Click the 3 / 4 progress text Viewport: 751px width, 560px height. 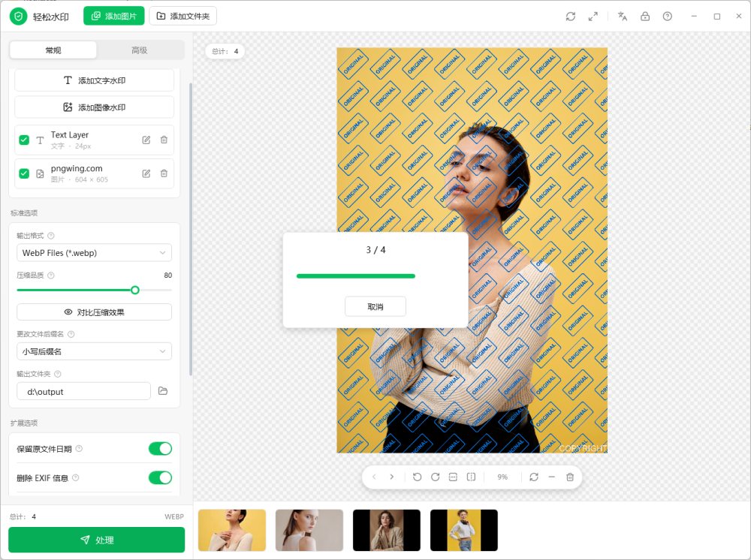[x=376, y=250]
